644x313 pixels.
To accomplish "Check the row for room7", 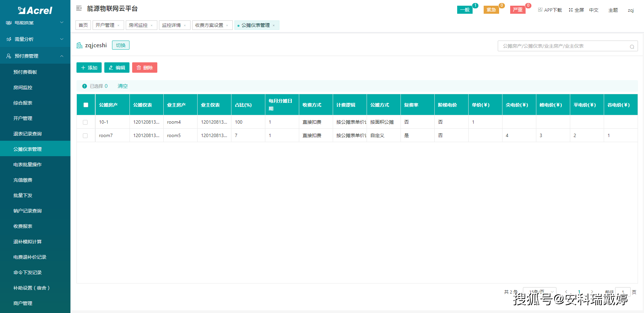I will (x=85, y=136).
